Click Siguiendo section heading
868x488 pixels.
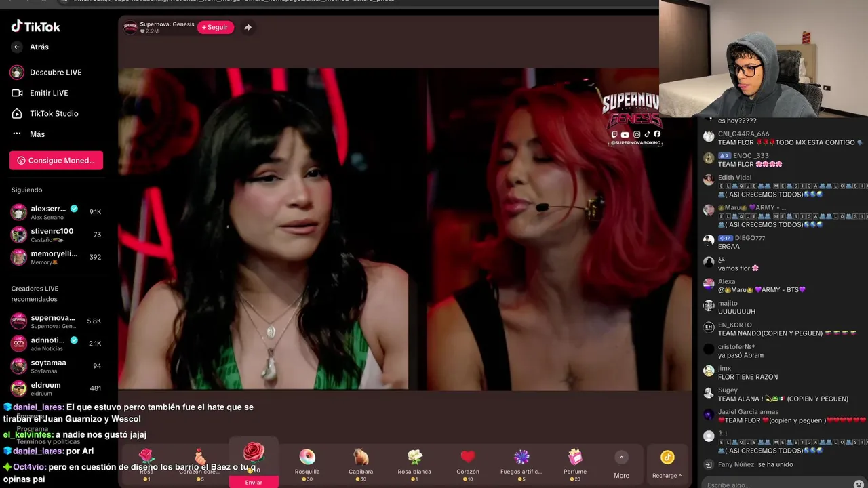(26, 190)
